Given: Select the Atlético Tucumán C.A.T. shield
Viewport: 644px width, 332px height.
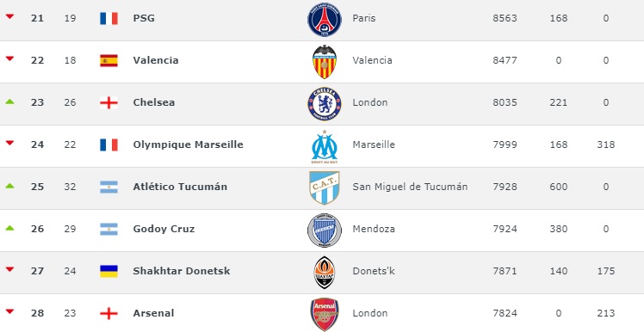Looking at the screenshot, I should click(325, 188).
